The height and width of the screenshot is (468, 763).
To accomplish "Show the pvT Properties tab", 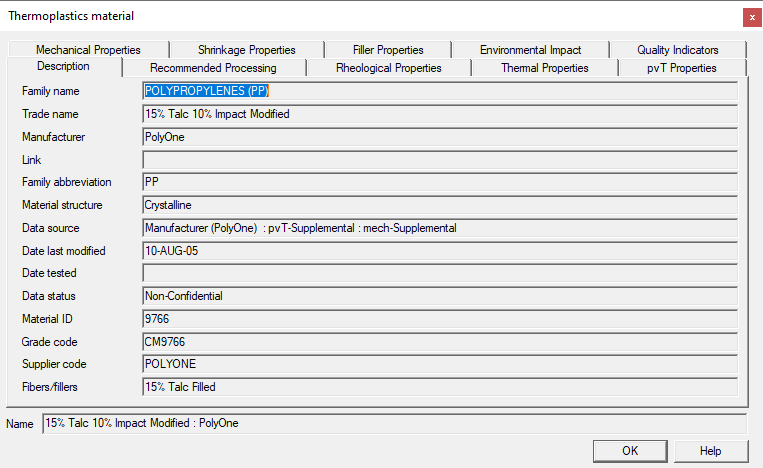I will pyautogui.click(x=680, y=68).
